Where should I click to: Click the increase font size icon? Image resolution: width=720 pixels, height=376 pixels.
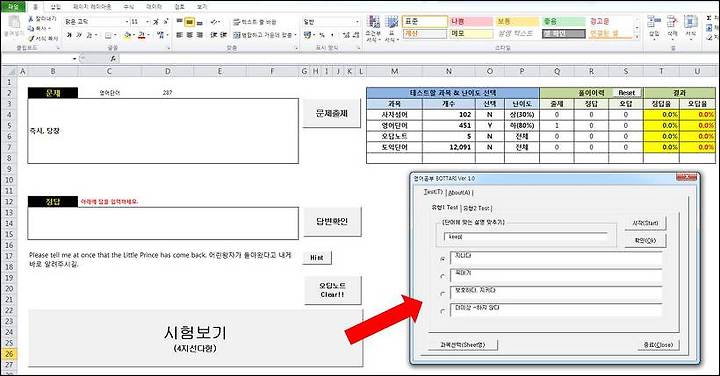click(156, 22)
